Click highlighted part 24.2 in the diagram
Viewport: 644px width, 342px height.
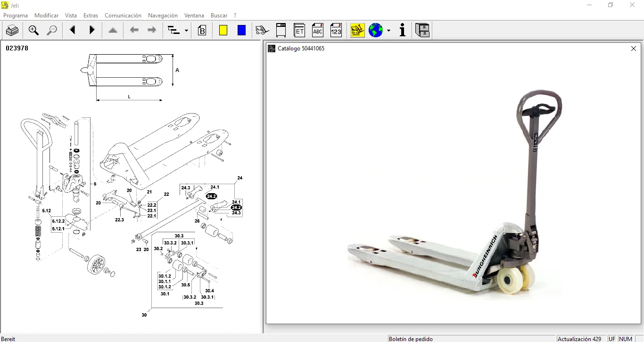coord(211,196)
